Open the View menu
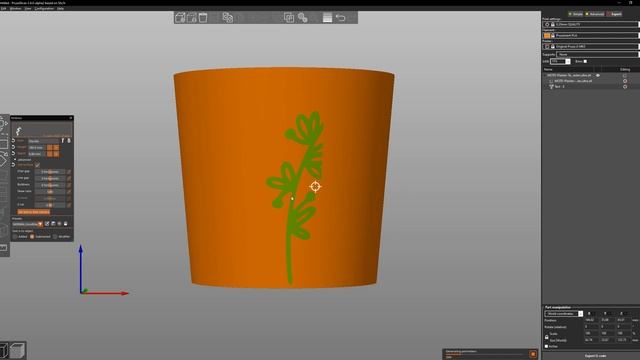The width and height of the screenshot is (640, 360). point(28,8)
